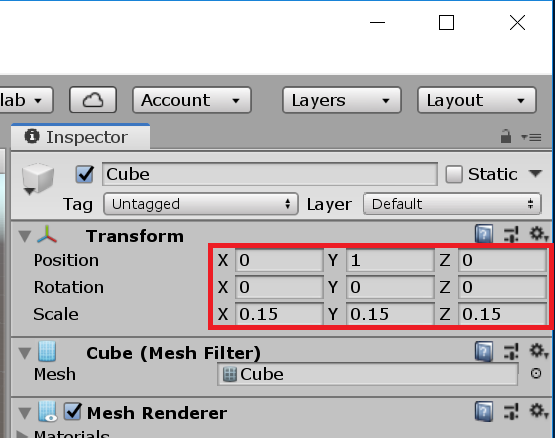Lock the Inspector with padlock icon

pyautogui.click(x=506, y=136)
